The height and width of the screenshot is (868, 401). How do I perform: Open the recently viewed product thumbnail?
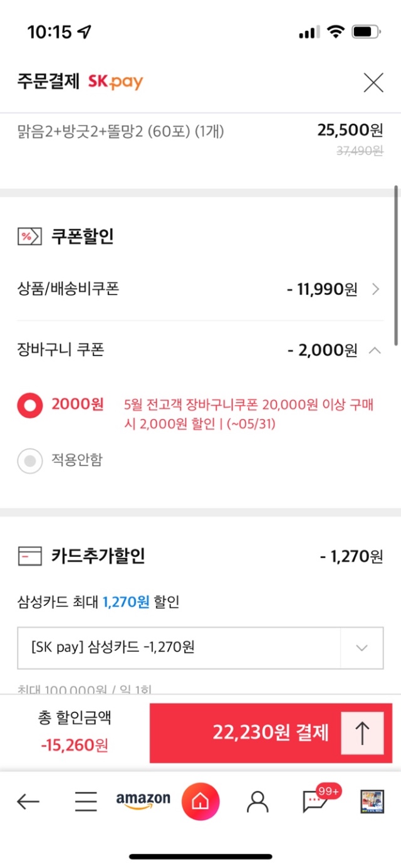pyautogui.click(x=372, y=801)
